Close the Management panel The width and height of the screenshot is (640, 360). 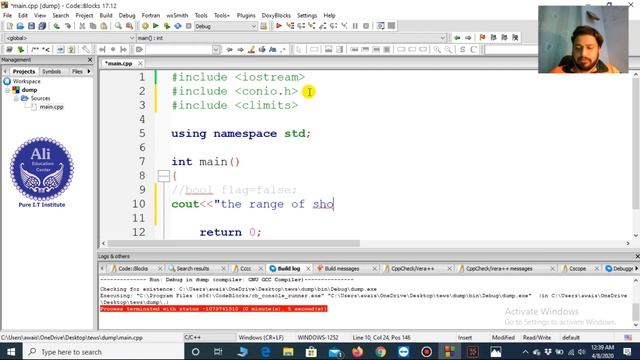(90, 60)
